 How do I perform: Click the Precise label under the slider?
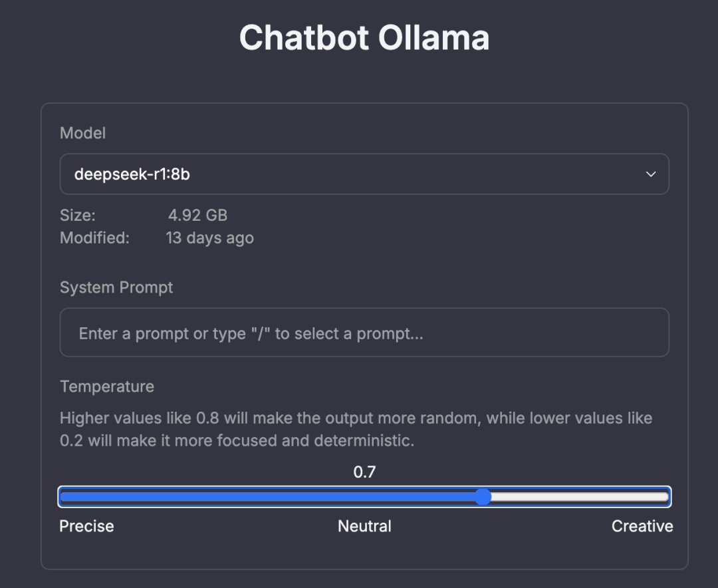[x=86, y=526]
